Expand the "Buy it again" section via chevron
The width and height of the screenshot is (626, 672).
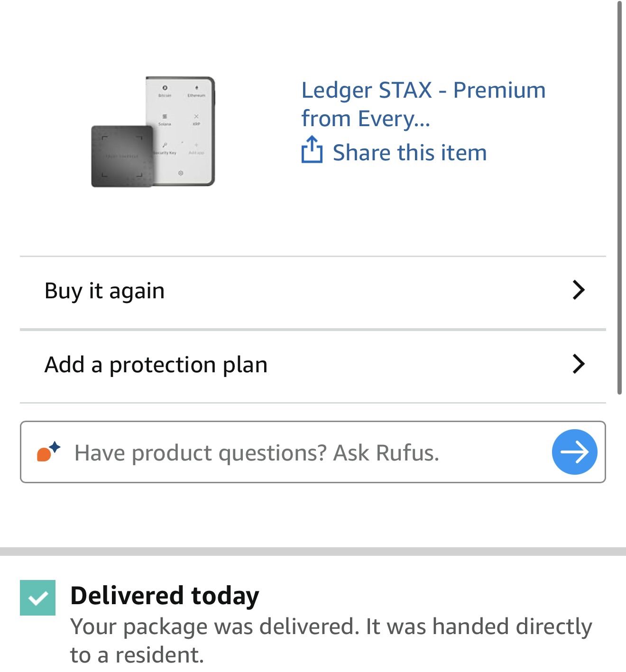point(578,291)
